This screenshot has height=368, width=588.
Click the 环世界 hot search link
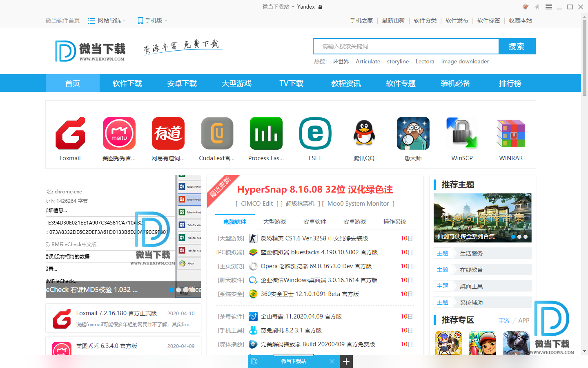coord(341,61)
